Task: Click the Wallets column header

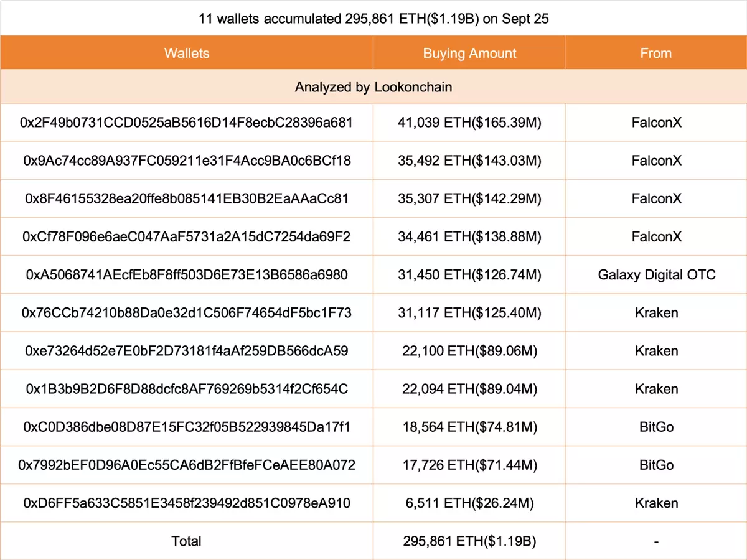Action: pos(187,53)
